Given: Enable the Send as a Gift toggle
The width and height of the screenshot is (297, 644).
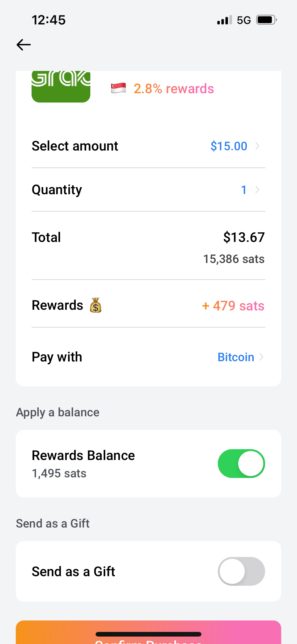Looking at the screenshot, I should click(x=241, y=571).
